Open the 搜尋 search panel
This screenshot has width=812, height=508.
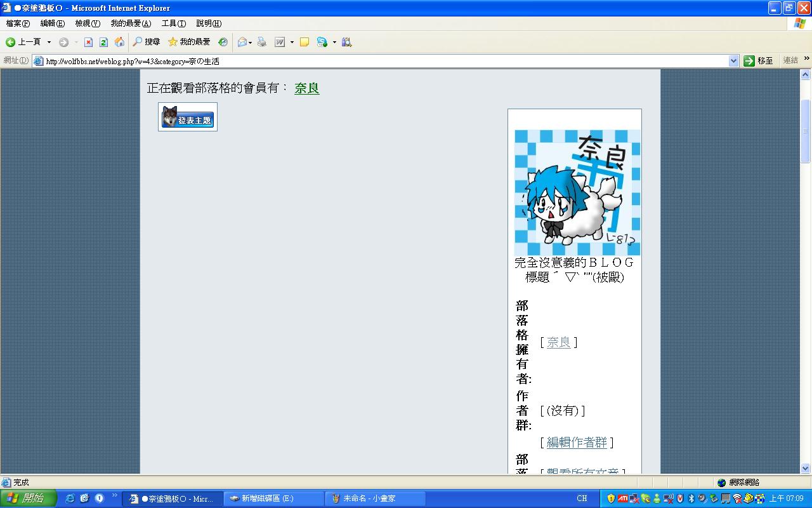147,42
